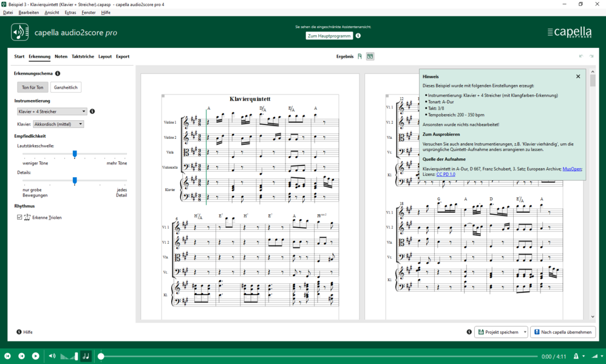606x364 pixels.
Task: Click the Lautstärkeschwelle slider handle
Action: click(75, 154)
